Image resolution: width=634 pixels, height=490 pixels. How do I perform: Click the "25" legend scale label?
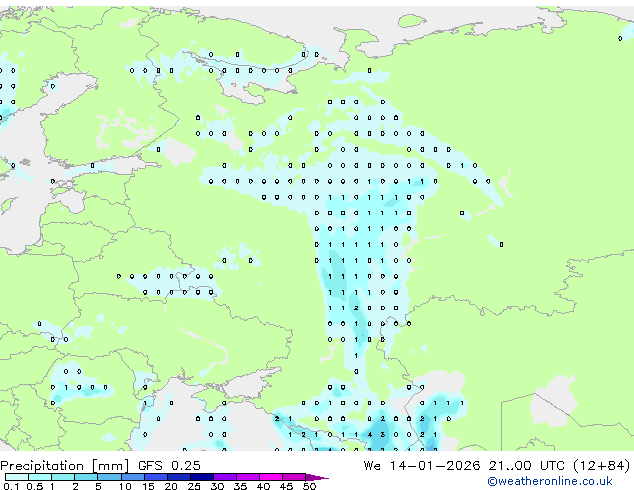click(194, 486)
